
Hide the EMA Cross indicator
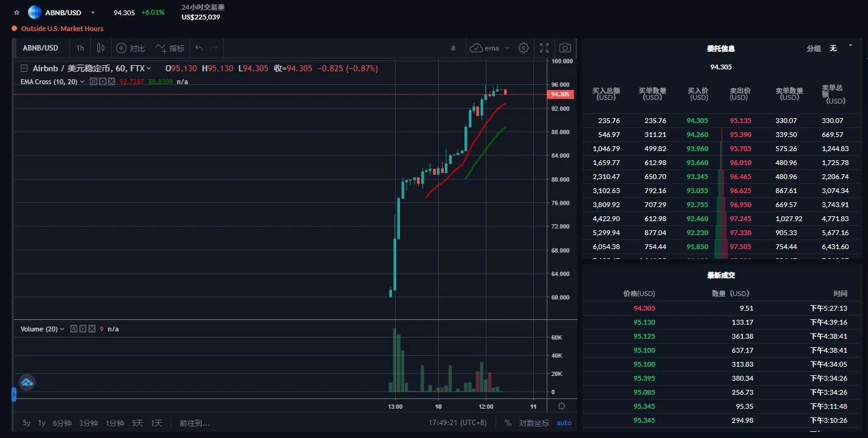click(x=93, y=82)
